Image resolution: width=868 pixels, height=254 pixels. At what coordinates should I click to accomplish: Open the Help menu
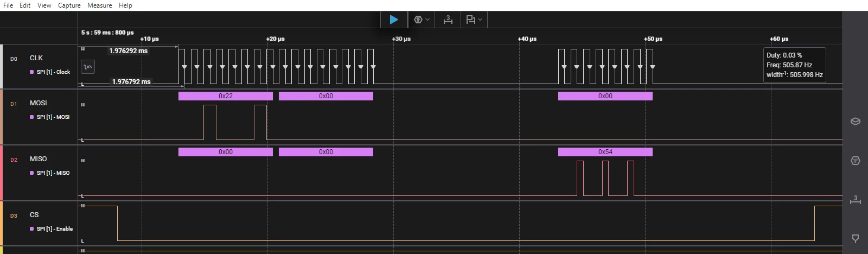[x=125, y=5]
